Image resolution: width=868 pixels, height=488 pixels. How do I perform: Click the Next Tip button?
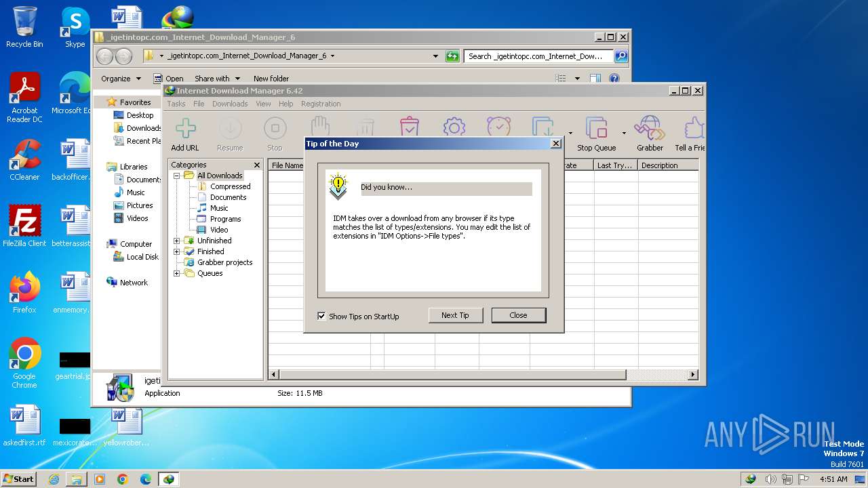455,315
